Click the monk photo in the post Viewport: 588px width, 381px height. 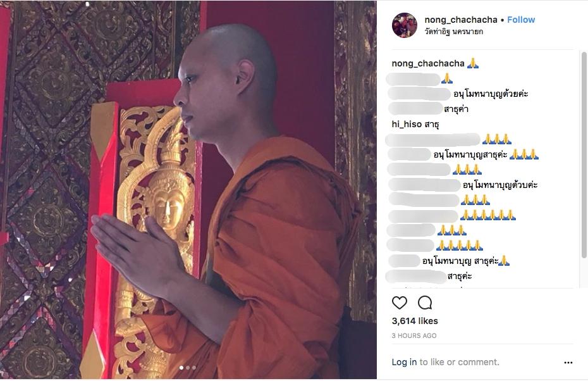tap(188, 190)
